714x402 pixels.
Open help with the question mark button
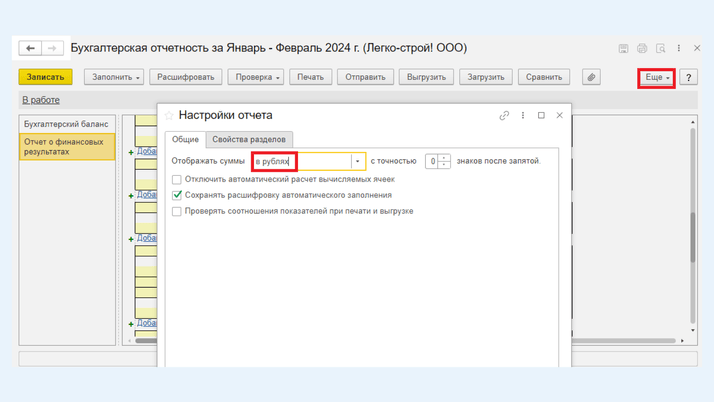click(688, 77)
